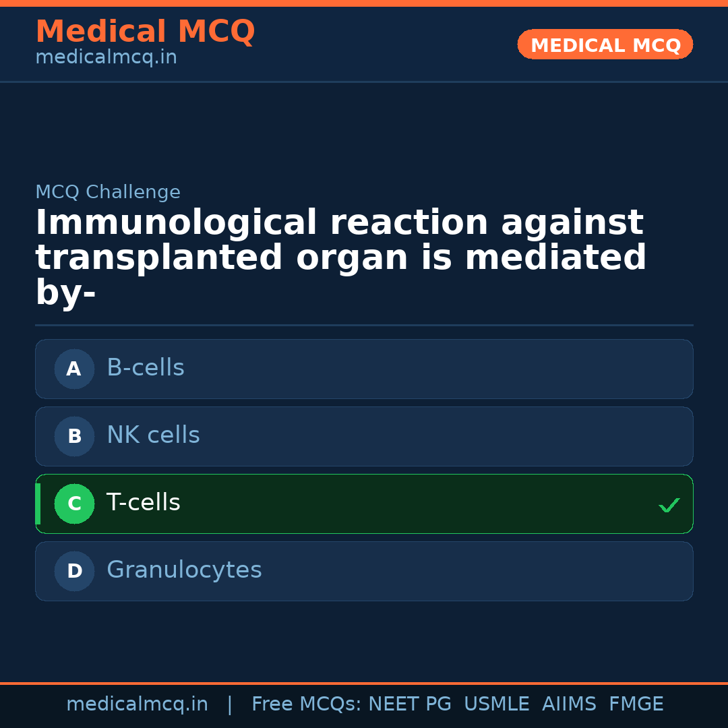Click the green circled C badge
The width and height of the screenshot is (728, 728).
74,504
